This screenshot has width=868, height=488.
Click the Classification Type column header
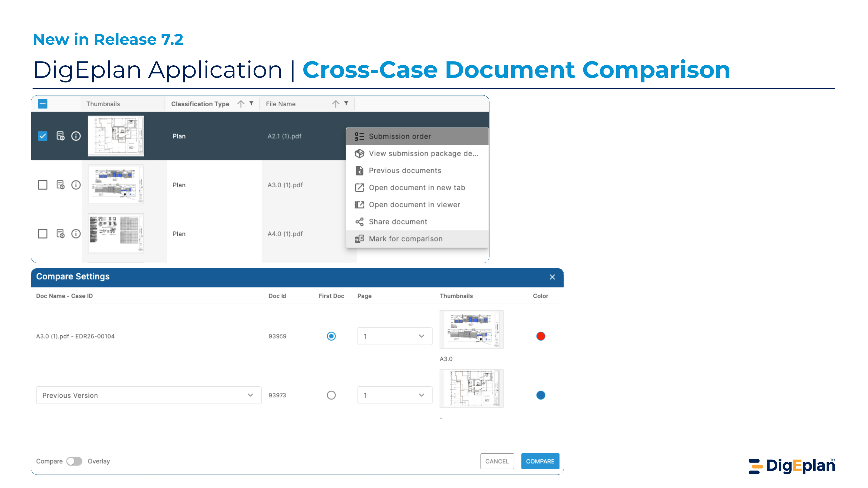click(x=200, y=104)
